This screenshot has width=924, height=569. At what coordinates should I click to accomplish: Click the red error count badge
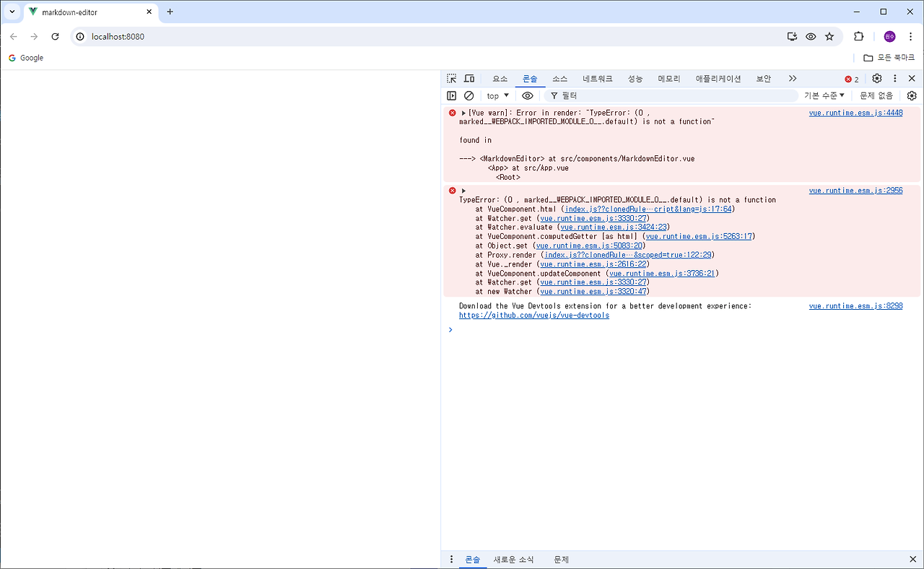point(852,79)
